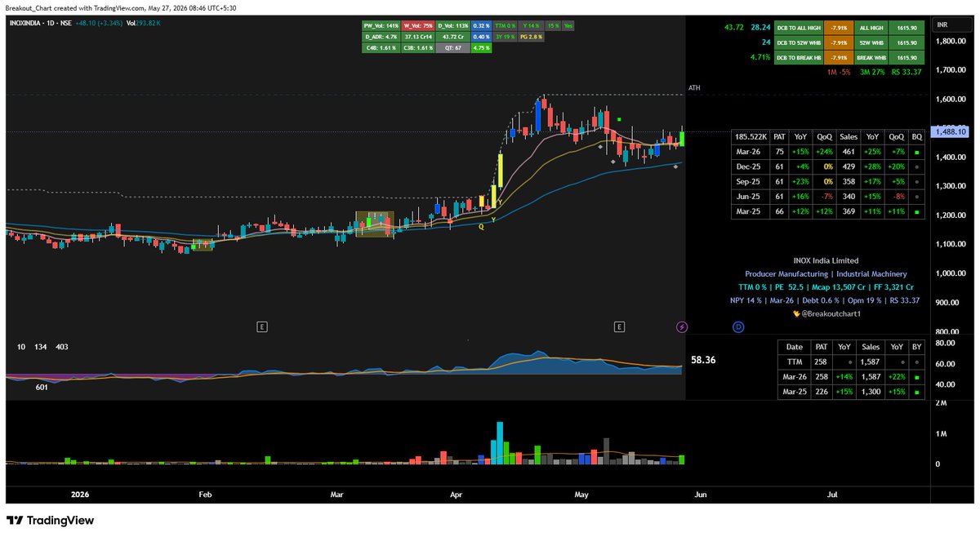The height and width of the screenshot is (537, 980).
Task: Click the grey BQ dot in the Sep-25 row
Action: click(916, 181)
